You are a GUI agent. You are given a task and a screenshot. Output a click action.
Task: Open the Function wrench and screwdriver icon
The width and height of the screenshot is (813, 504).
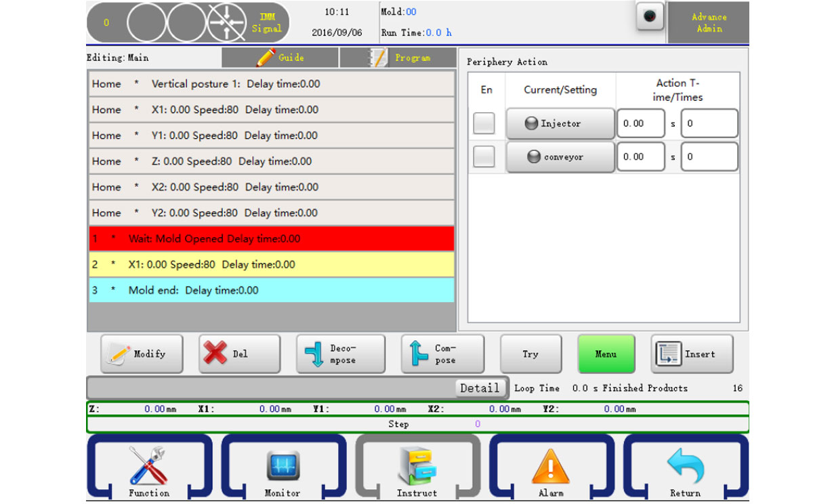pyautogui.click(x=148, y=467)
